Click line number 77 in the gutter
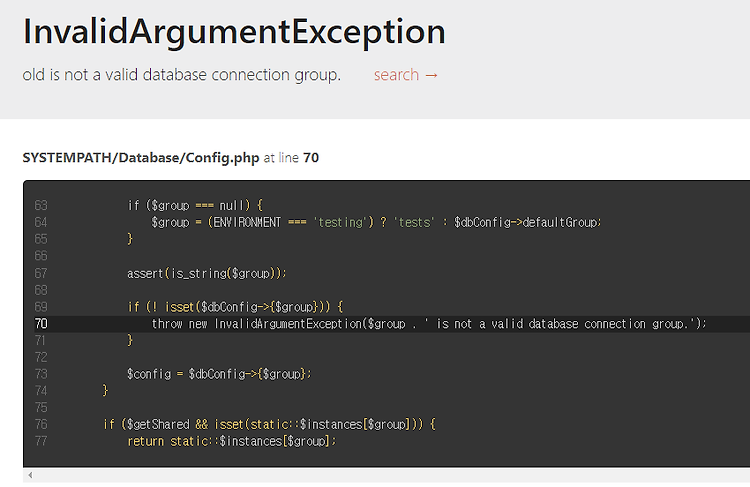The image size is (750, 487). tap(41, 441)
